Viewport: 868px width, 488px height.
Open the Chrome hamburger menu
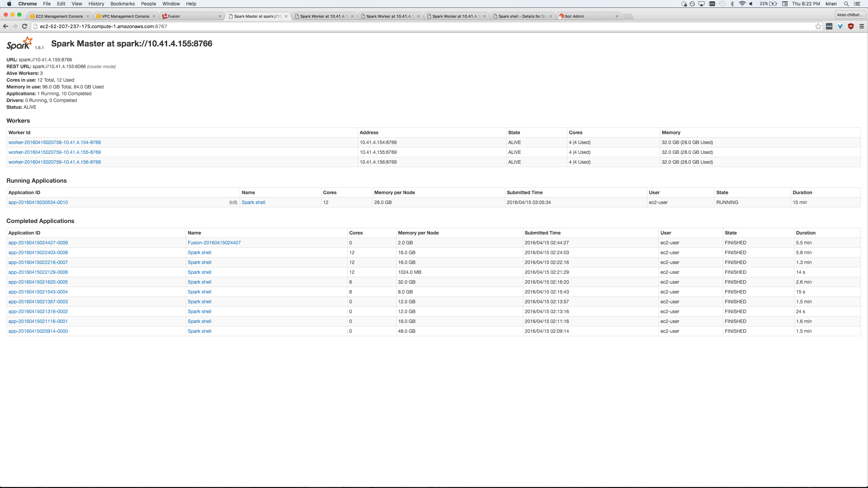[862, 26]
